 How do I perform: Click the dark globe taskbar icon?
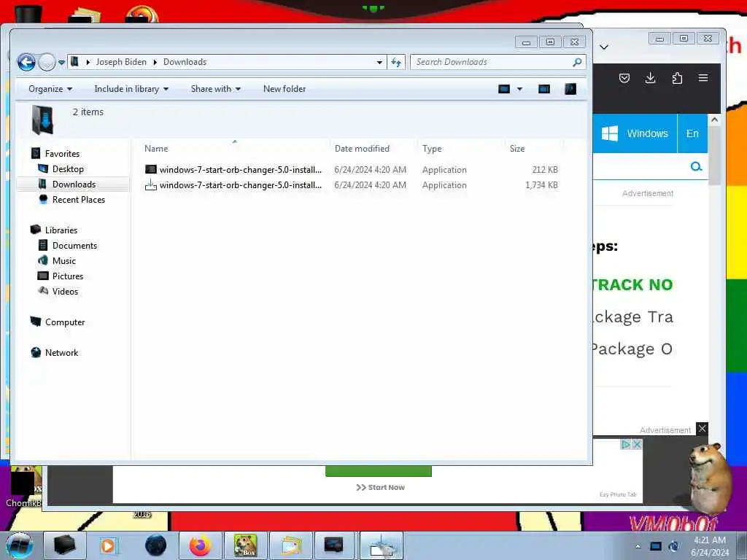(156, 545)
